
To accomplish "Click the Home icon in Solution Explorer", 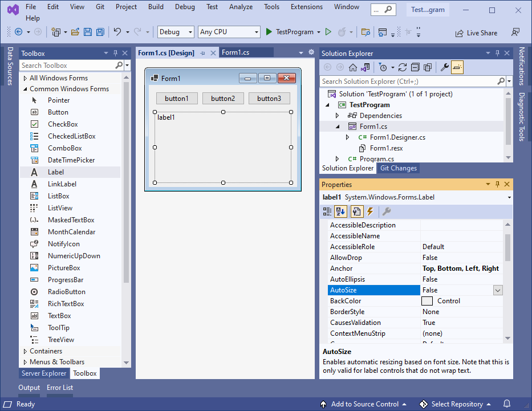I will [353, 67].
